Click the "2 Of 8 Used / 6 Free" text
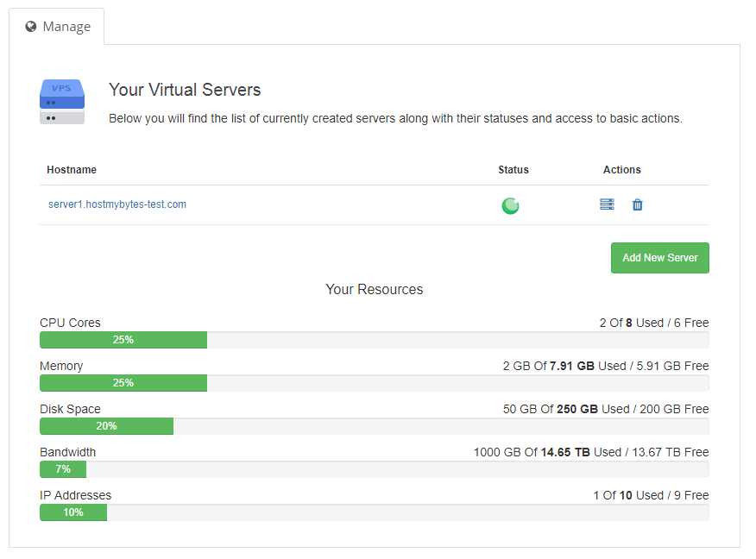756x559 pixels. tap(654, 323)
